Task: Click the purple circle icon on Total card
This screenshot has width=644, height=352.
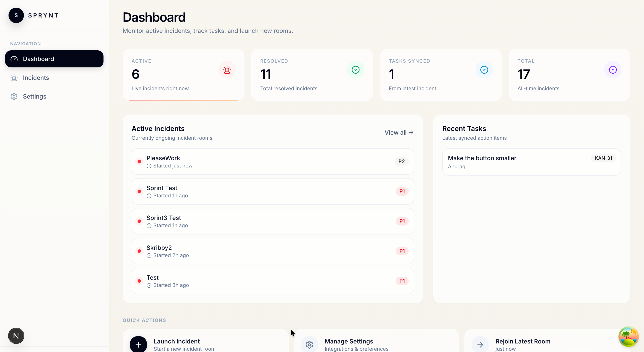Action: (612, 70)
